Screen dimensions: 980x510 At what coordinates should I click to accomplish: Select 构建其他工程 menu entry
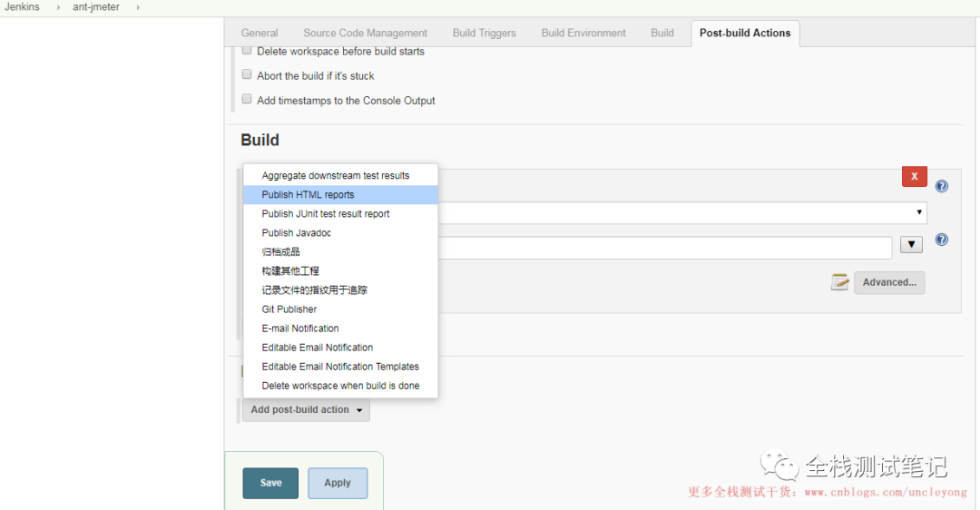click(x=340, y=271)
